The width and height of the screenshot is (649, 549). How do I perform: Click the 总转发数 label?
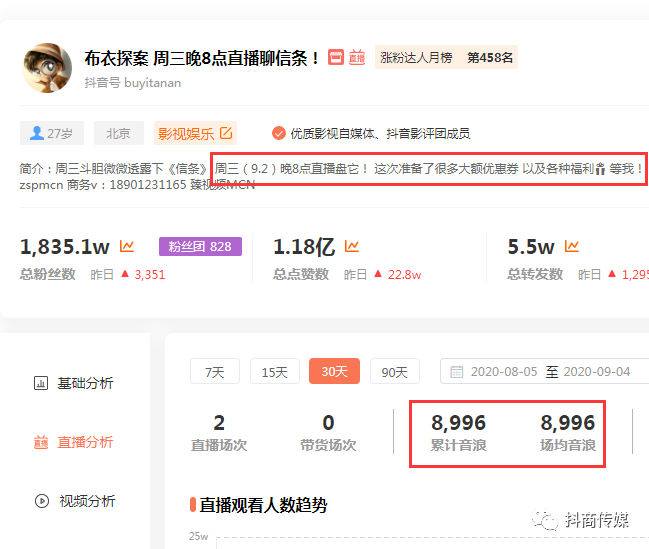(x=535, y=274)
